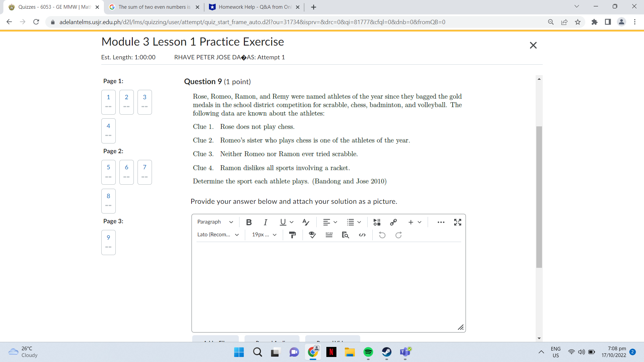Expand the Underline options chevron

[291, 222]
